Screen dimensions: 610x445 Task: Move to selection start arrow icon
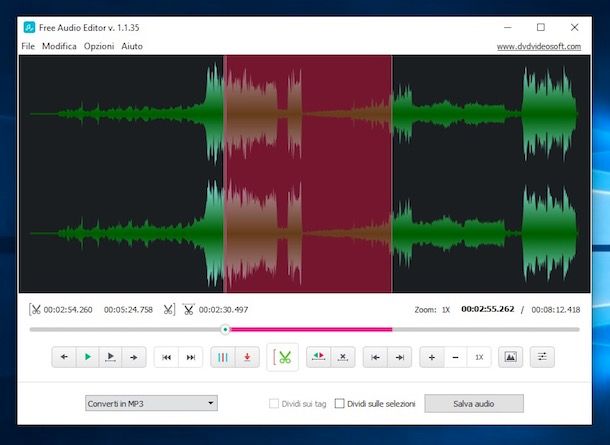pos(375,357)
